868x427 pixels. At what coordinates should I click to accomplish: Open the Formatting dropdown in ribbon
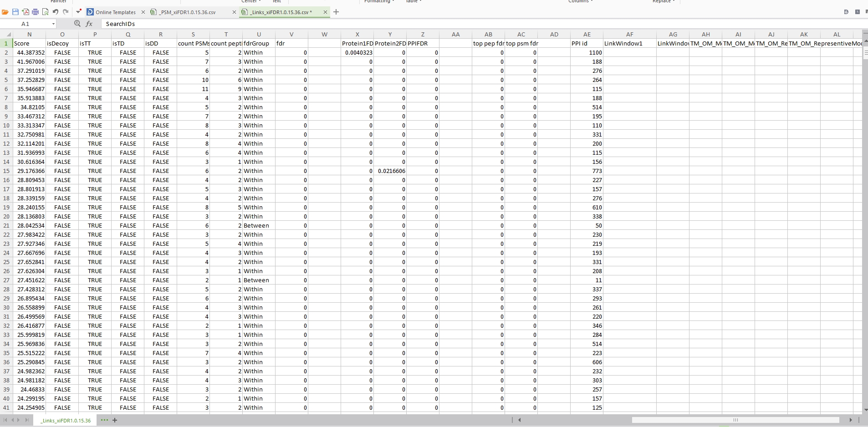click(x=379, y=1)
